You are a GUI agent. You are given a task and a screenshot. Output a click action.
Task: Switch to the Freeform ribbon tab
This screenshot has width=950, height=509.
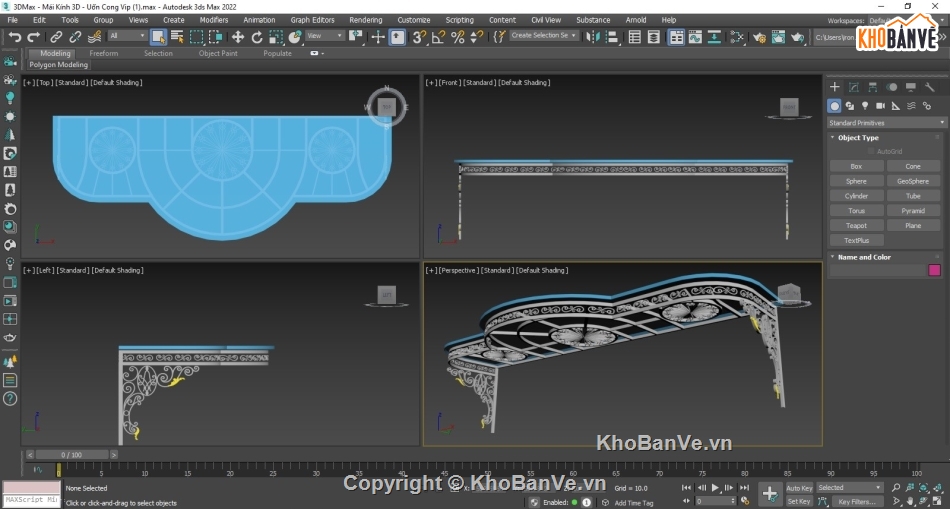coord(104,53)
